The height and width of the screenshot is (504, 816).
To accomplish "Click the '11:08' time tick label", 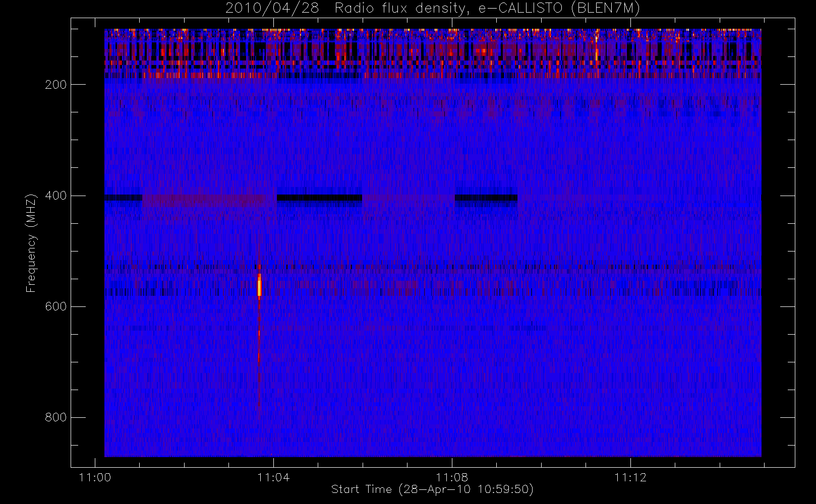I will pos(452,477).
